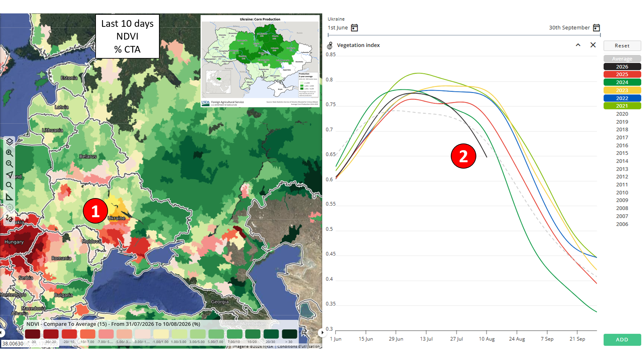Click the '10/20' green legend swatch
644x362 pixels.
(253, 334)
